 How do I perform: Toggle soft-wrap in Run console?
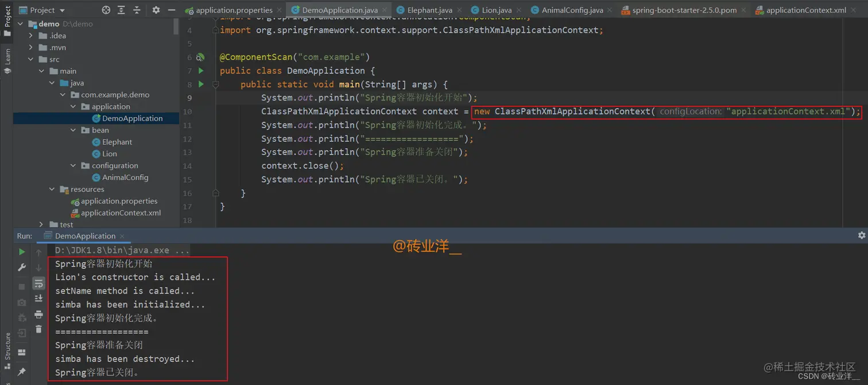pyautogui.click(x=38, y=283)
